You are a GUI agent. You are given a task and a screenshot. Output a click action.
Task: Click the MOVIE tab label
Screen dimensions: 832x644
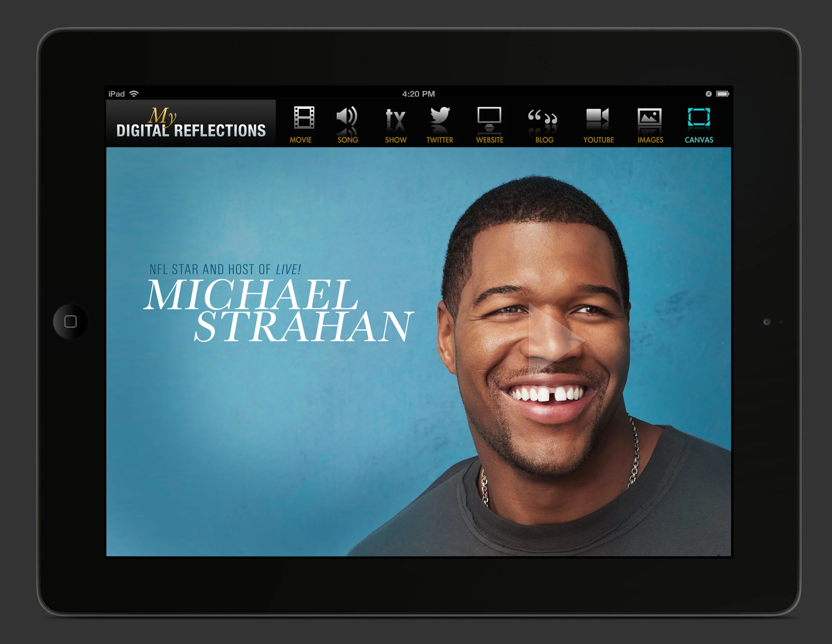tap(301, 140)
